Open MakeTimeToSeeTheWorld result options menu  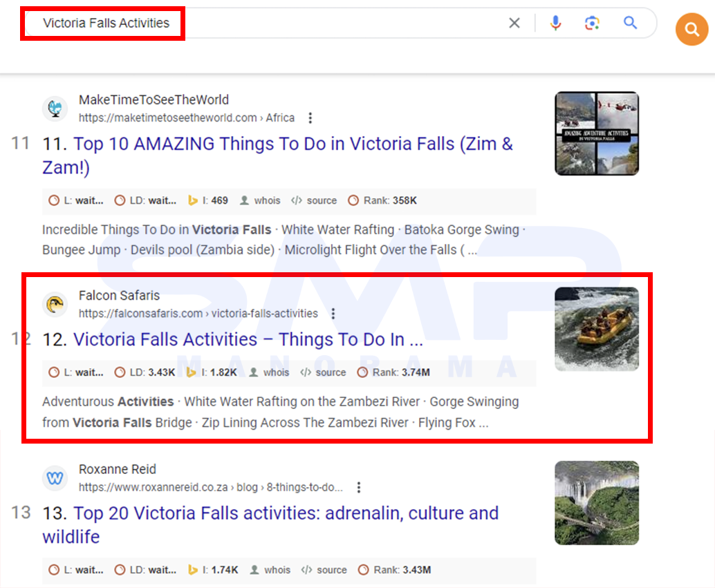(x=310, y=118)
